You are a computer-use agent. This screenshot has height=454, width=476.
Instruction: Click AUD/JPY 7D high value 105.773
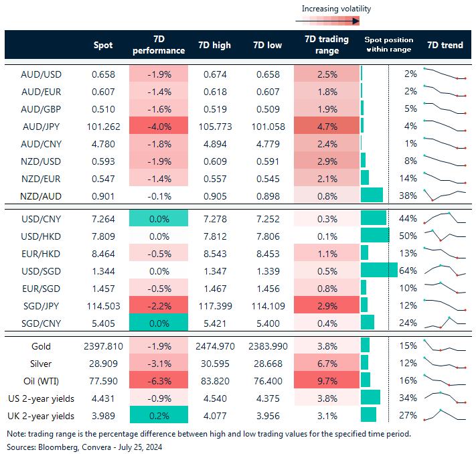pos(215,127)
